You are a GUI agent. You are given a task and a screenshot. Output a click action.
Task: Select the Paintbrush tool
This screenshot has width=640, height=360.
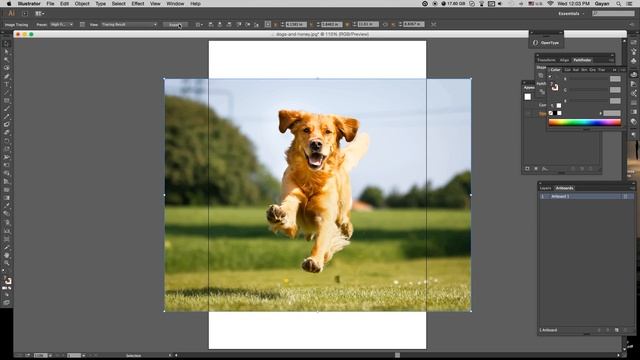pos(7,109)
